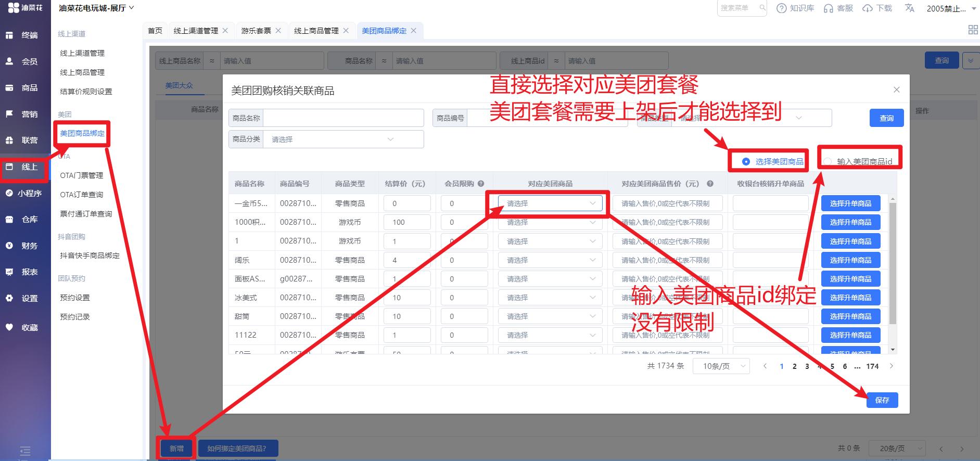Click the 知识库 help icon
The height and width of the screenshot is (461, 980).
tap(781, 8)
